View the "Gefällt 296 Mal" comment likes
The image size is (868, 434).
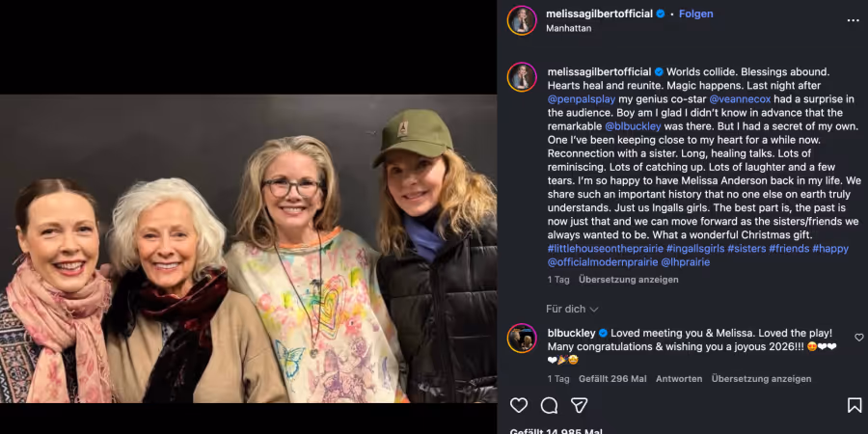612,379
